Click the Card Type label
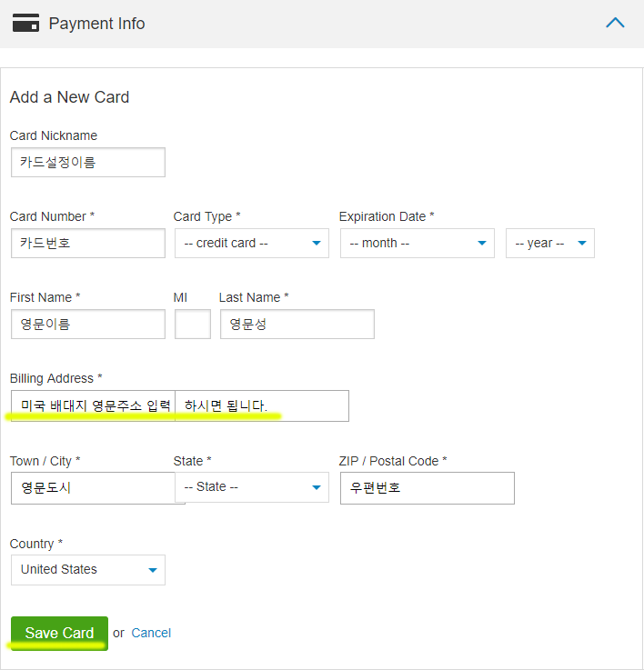Viewport: 644px width, 670px height. point(207,216)
